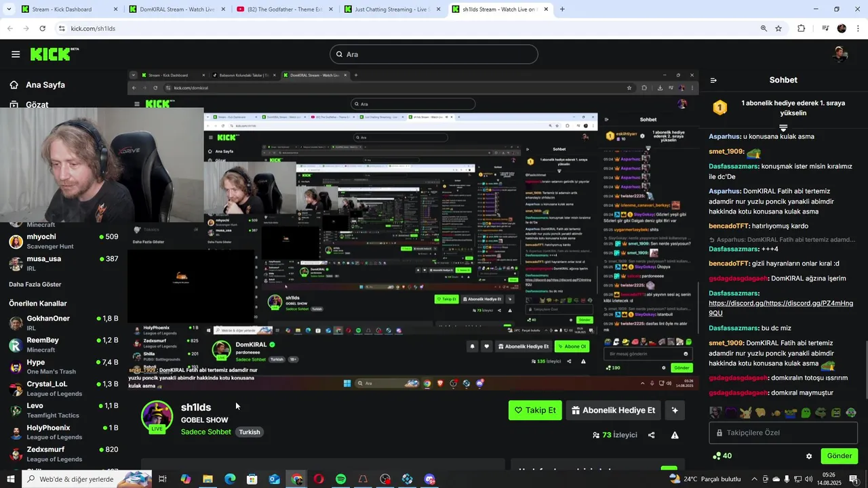Insert the sunglasses frog emote

click(x=821, y=413)
